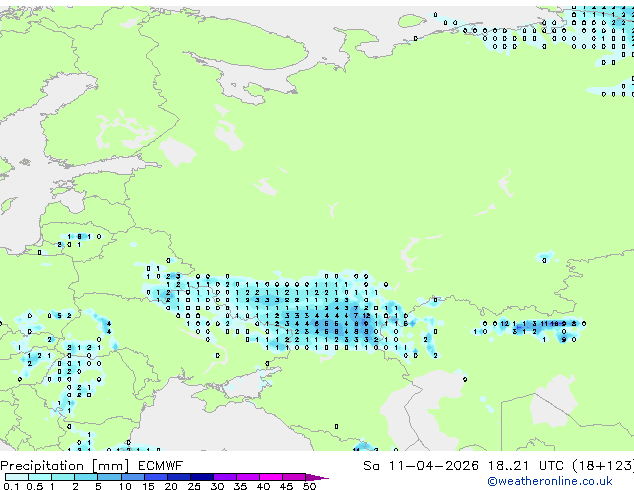Click the '50' legend scale label
Viewport: 634px width, 490px height.
click(310, 486)
